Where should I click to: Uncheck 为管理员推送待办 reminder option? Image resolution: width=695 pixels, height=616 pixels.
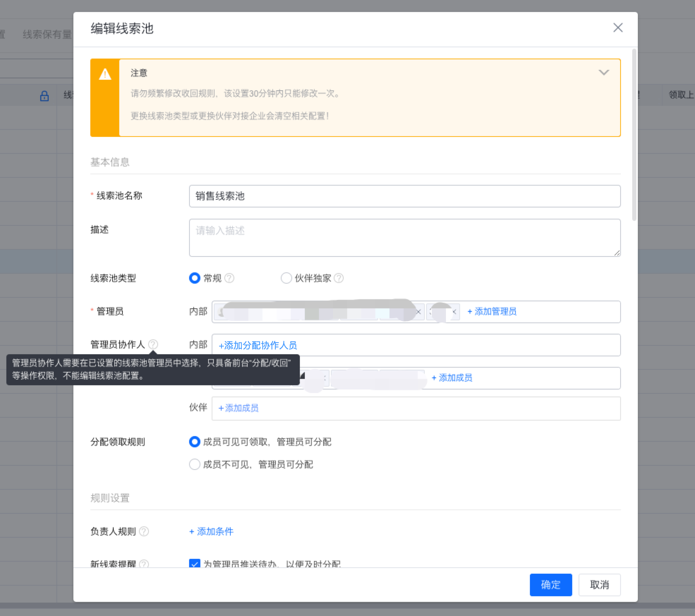pyautogui.click(x=194, y=562)
